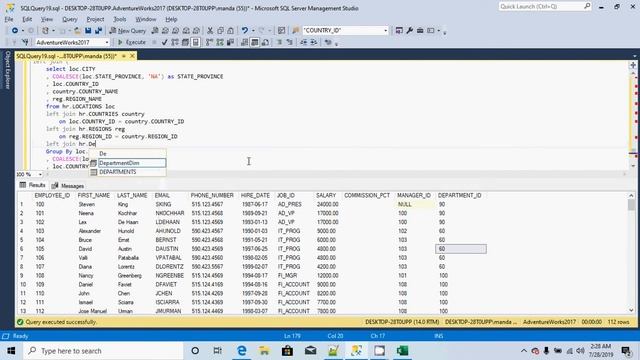Click the wrench Properties icon
This screenshot has width=640, height=360.
409,31
